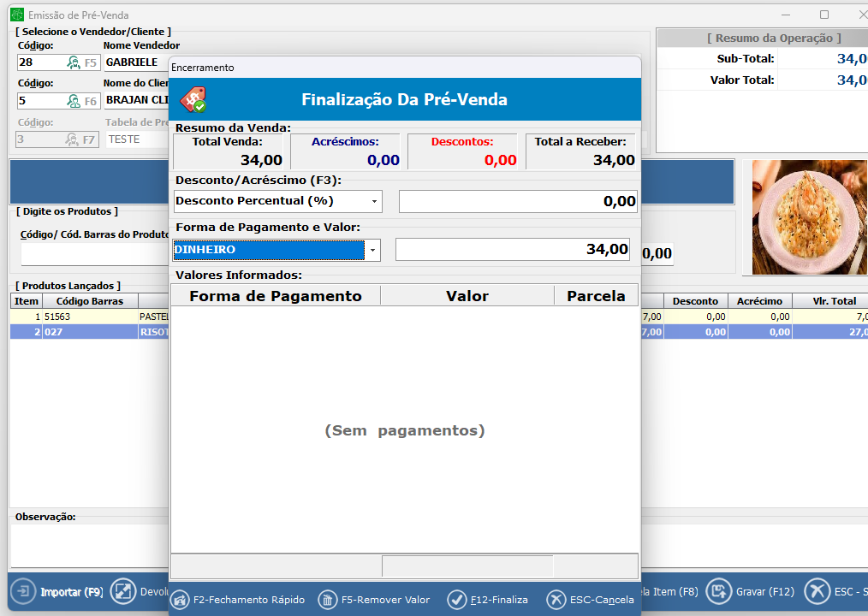Click the Gravar (F12) icon

(717, 591)
